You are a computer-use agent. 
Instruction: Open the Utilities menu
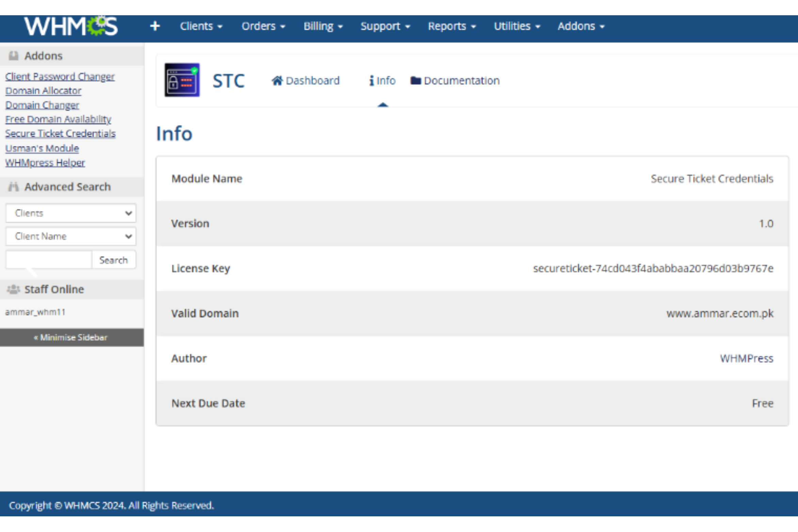pyautogui.click(x=516, y=26)
